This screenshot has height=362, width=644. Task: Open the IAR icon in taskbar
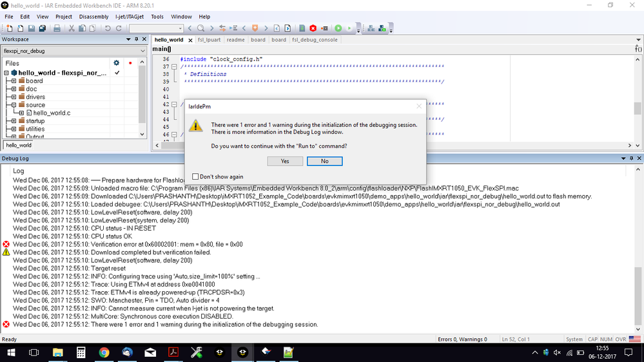[243, 352]
